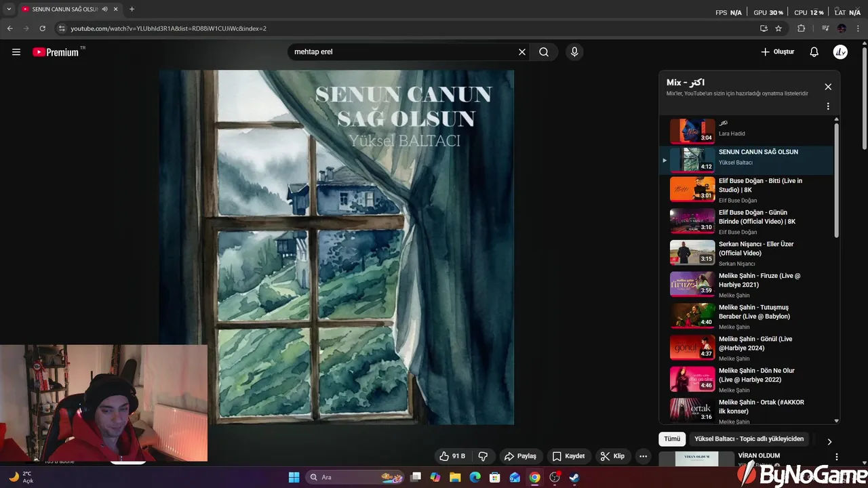Open Chrome media controls icon
Image resolution: width=868 pixels, height=488 pixels.
pos(825,28)
